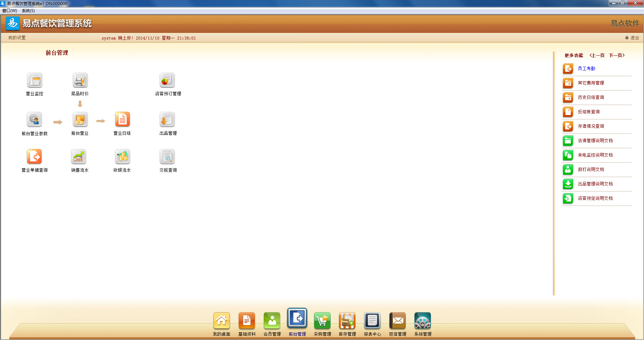Click 退出 to log out
The height and width of the screenshot is (340, 644).
pos(634,38)
